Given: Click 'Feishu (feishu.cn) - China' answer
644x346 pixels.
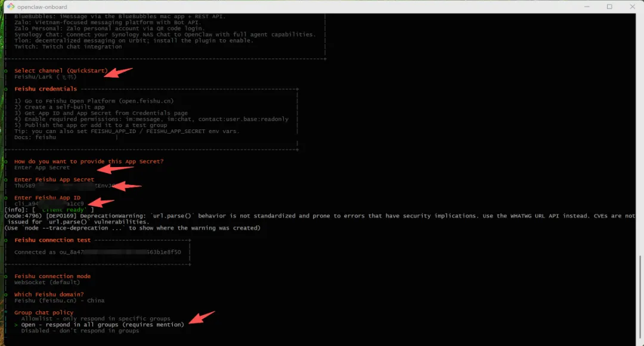Looking at the screenshot, I should [60, 301].
